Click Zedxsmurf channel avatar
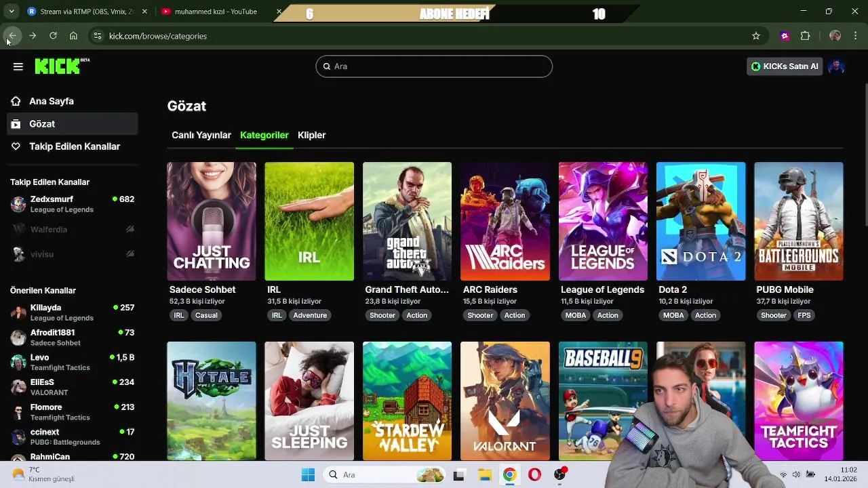Image resolution: width=868 pixels, height=488 pixels. pyautogui.click(x=19, y=204)
